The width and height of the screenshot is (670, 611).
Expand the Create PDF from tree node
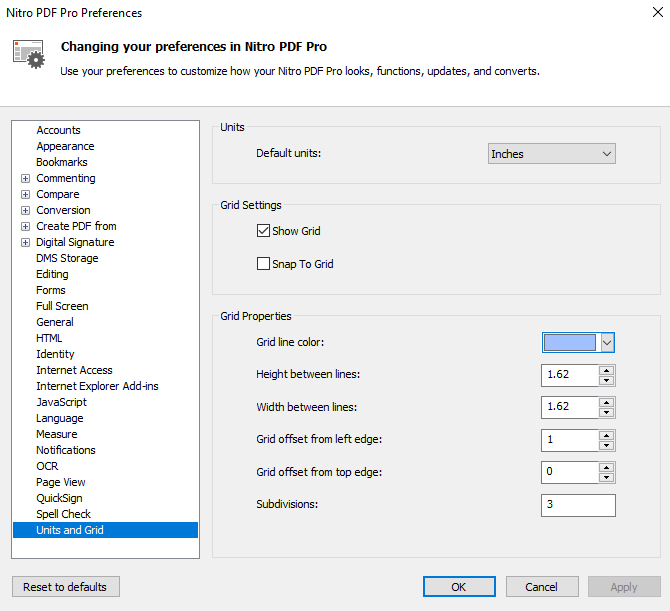(x=26, y=226)
